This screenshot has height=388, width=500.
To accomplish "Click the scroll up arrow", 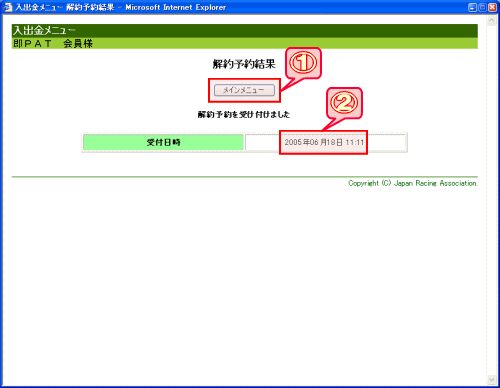I will [491, 21].
